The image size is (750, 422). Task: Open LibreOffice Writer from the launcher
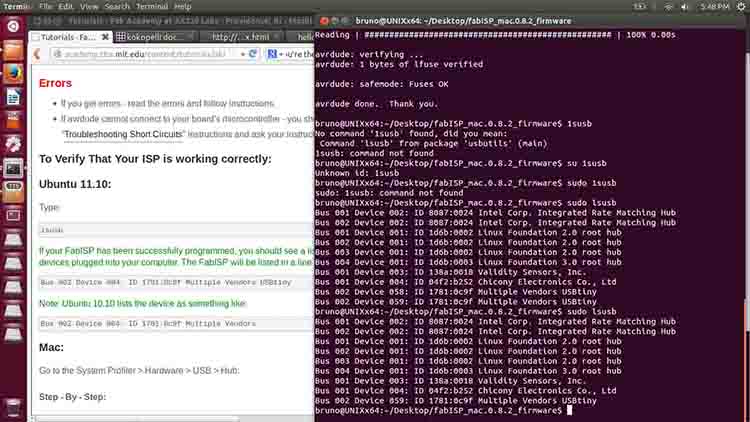(13, 97)
